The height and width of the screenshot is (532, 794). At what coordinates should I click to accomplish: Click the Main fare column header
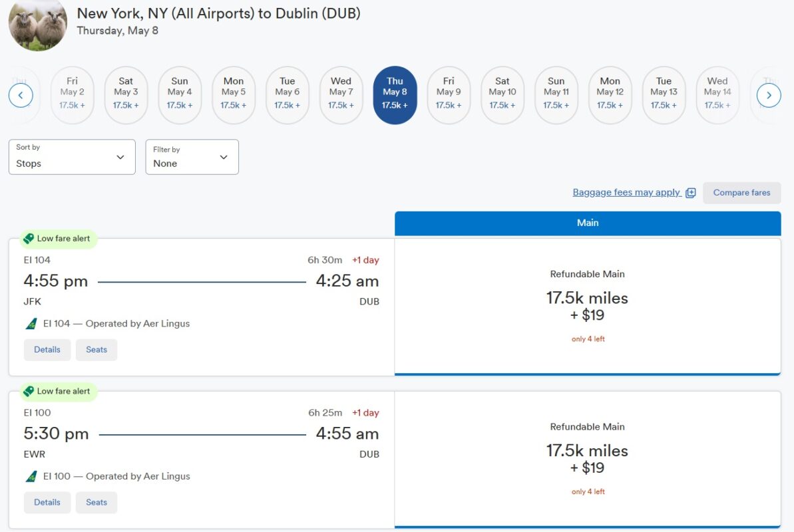click(x=588, y=223)
